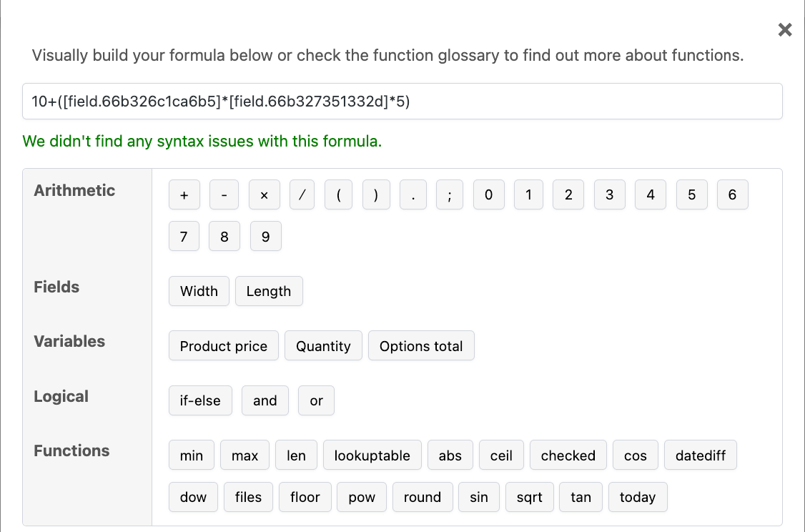805x532 pixels.
Task: Insert the multiplication operator
Action: pos(265,194)
